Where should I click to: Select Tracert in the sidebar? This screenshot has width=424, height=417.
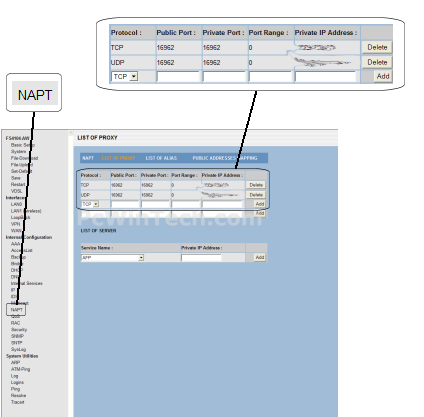[17, 402]
